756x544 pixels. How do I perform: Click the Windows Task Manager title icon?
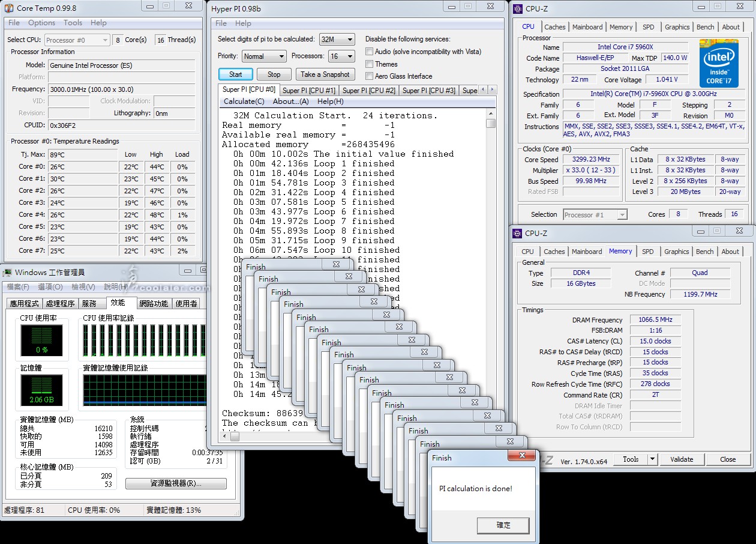pyautogui.click(x=8, y=273)
